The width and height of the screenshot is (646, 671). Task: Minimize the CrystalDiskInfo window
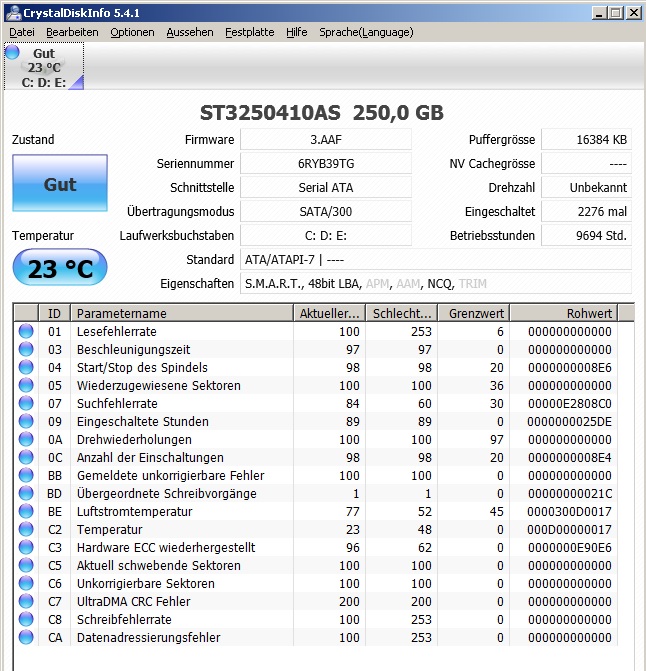(599, 13)
